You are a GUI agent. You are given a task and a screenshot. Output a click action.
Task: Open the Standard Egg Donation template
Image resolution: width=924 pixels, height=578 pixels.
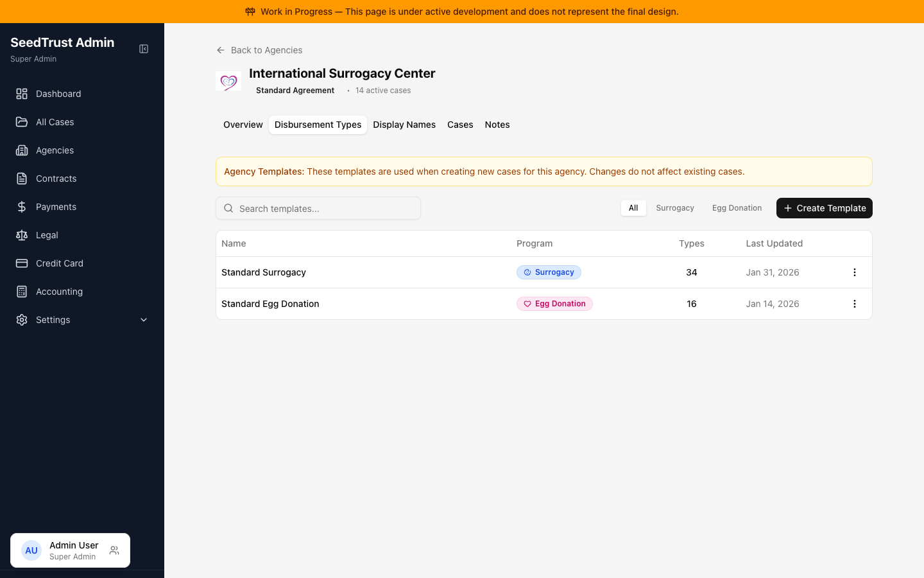tap(270, 304)
